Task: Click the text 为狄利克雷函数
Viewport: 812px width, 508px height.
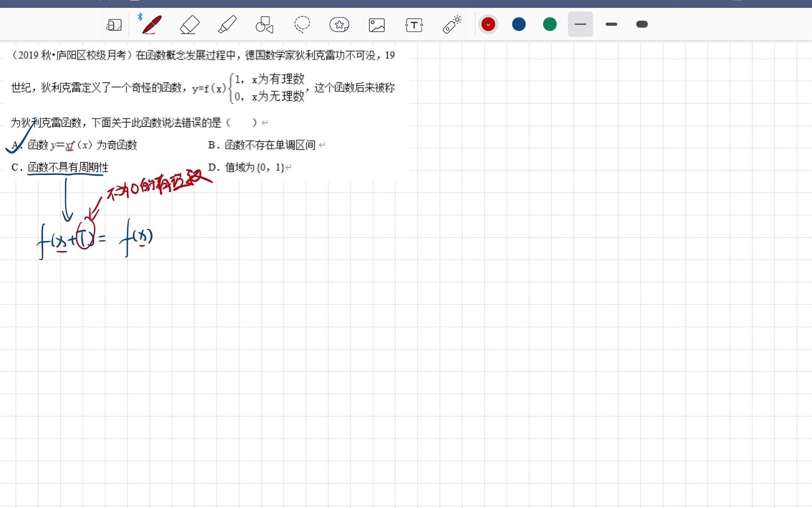Action: coord(46,123)
